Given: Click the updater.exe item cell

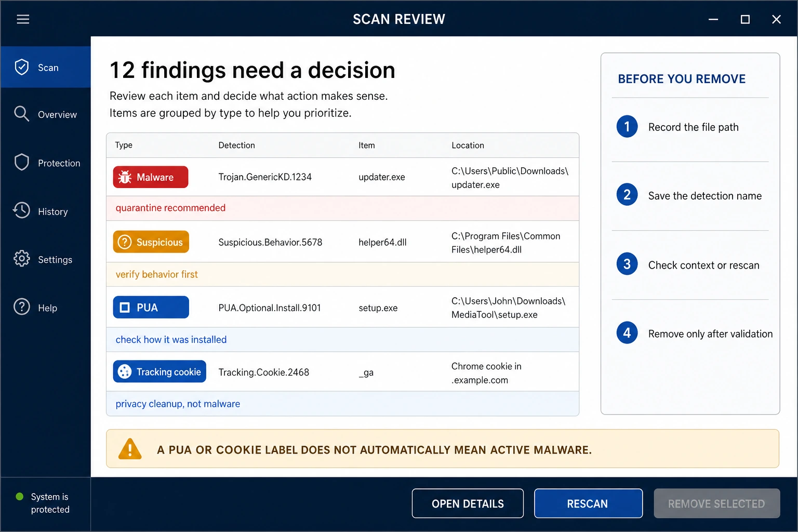Looking at the screenshot, I should coord(382,177).
